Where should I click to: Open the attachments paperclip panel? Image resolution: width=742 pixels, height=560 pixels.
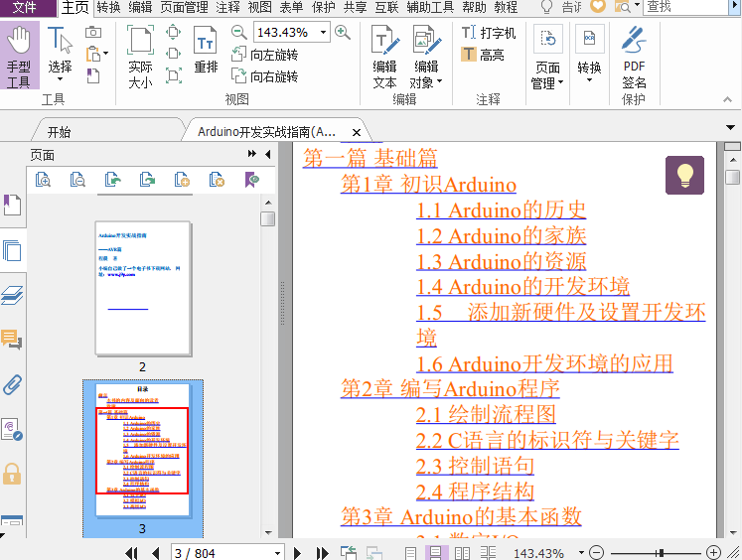point(12,384)
